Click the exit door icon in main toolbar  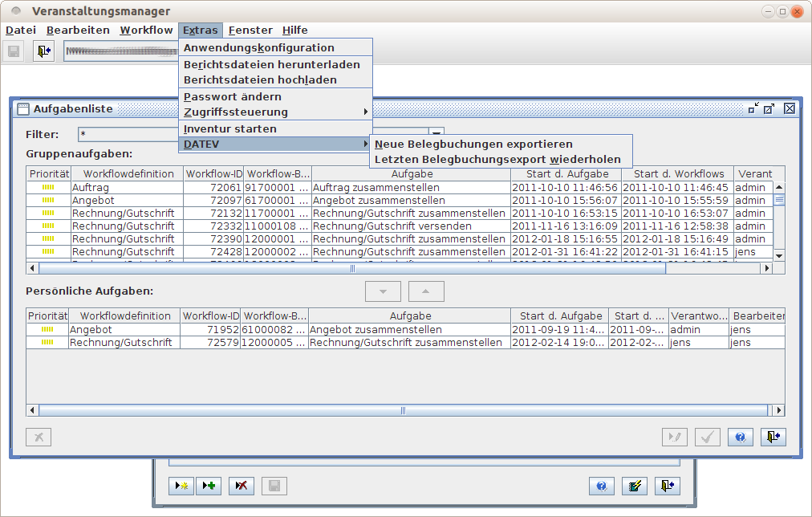coord(43,52)
